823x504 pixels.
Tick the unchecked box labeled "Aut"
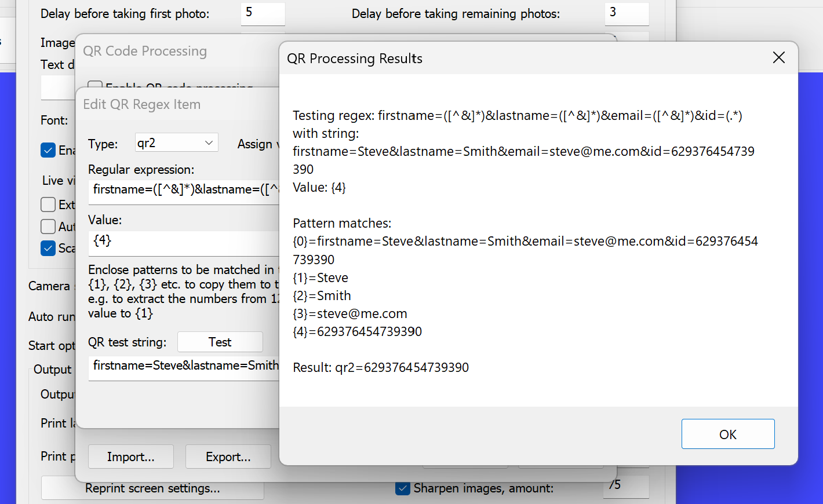coord(48,227)
